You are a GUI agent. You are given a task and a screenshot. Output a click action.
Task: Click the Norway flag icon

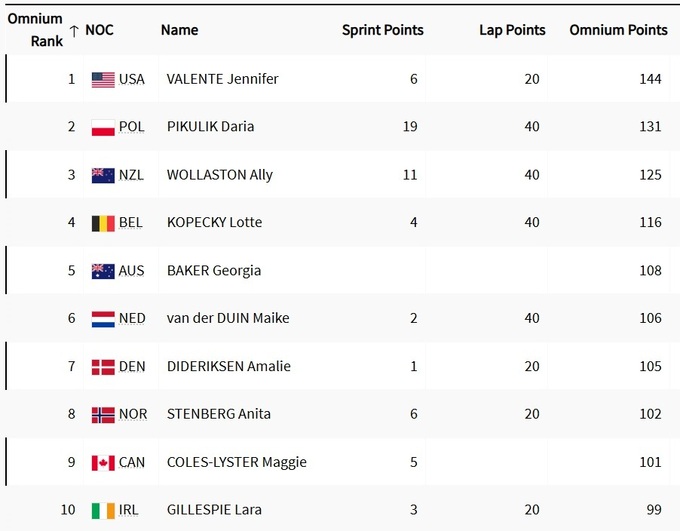tap(103, 415)
